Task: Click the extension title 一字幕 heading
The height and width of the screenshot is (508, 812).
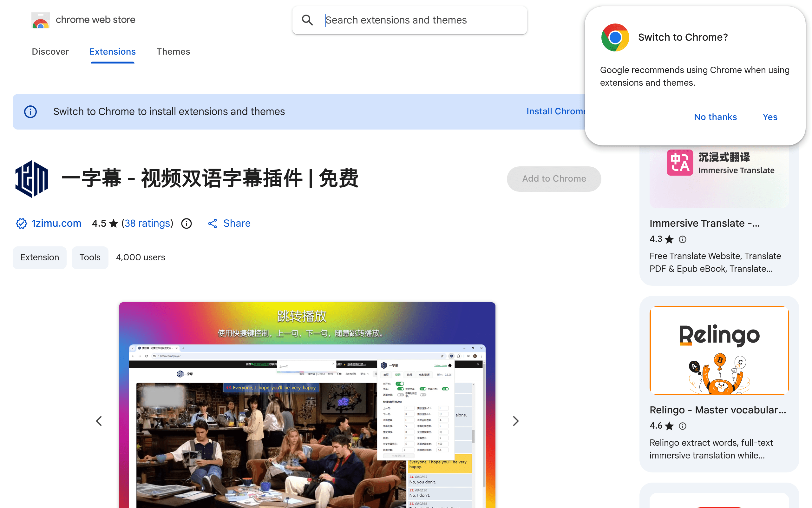Action: (x=210, y=178)
